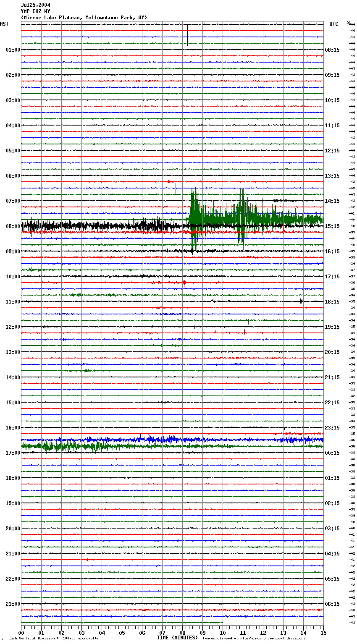Click the date header Jul25,2004
This screenshot has height=644, width=357.
(x=36, y=5)
